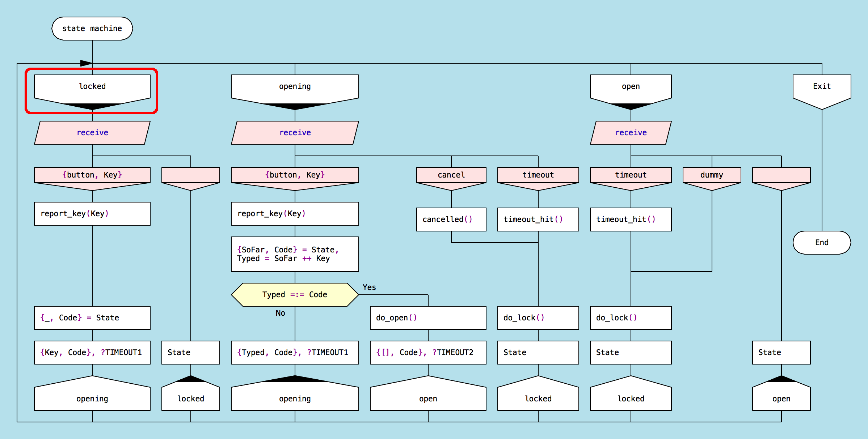Click the 'No' label below the question

pyautogui.click(x=280, y=313)
